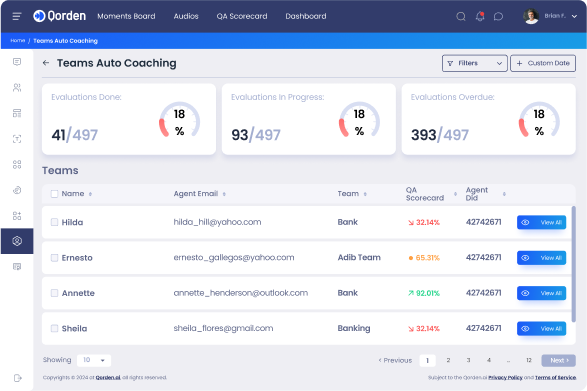Screen dimensions: 587x391
Task: Check the Sheila row checkbox
Action: (x=54, y=328)
